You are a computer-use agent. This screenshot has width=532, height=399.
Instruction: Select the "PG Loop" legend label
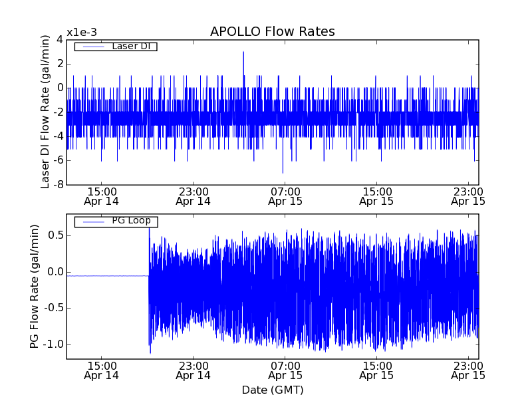[131, 221]
